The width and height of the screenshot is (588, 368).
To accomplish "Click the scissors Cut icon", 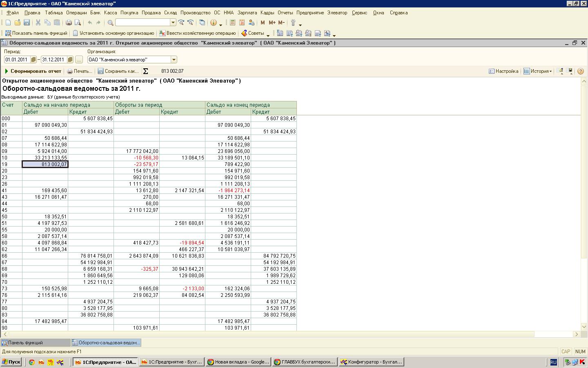I will click(38, 23).
